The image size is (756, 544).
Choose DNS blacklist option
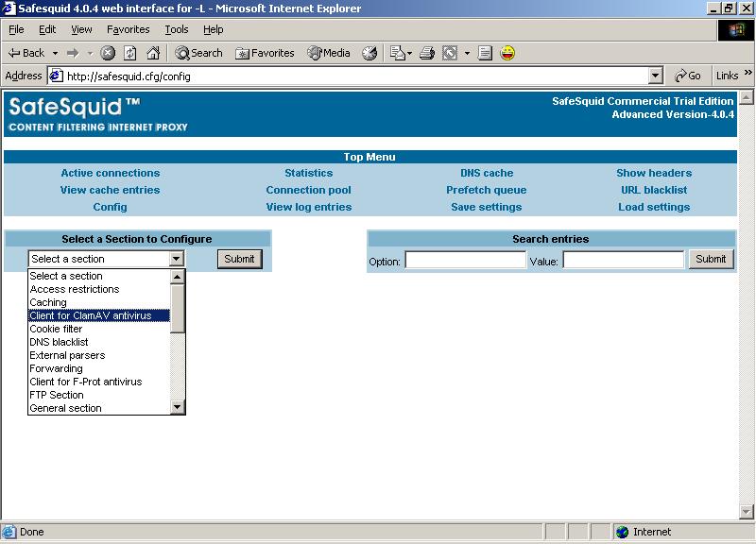pyautogui.click(x=99, y=342)
